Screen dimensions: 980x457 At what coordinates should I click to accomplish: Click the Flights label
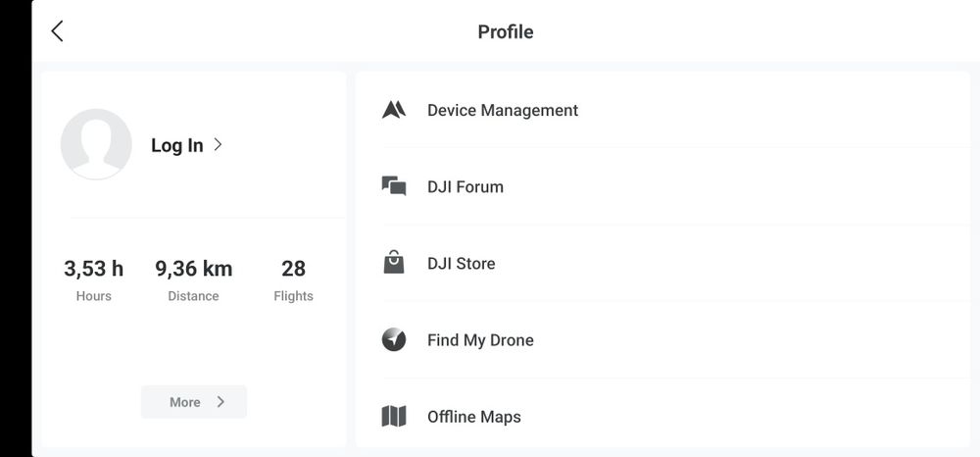point(293,296)
